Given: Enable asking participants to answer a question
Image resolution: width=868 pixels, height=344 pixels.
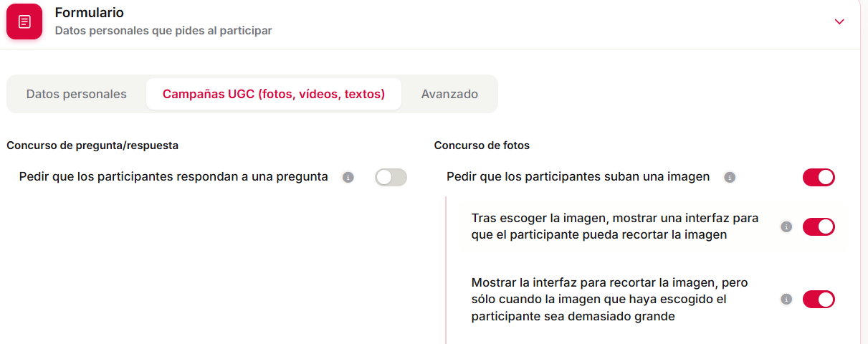Looking at the screenshot, I should [x=391, y=177].
